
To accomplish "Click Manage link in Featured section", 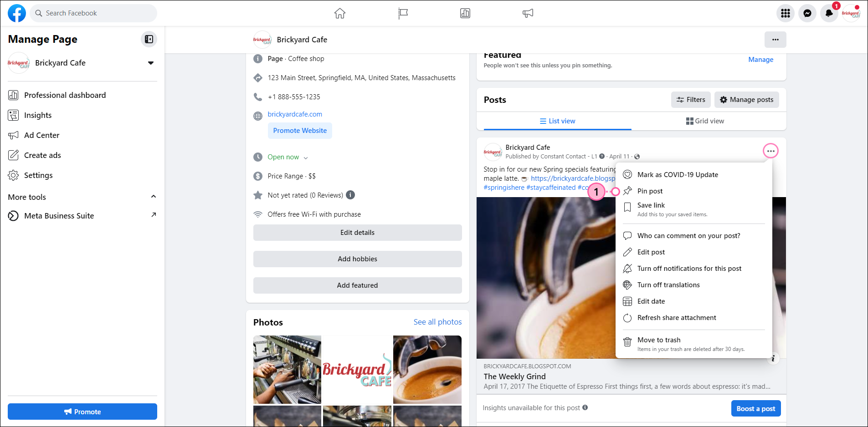I will point(760,60).
